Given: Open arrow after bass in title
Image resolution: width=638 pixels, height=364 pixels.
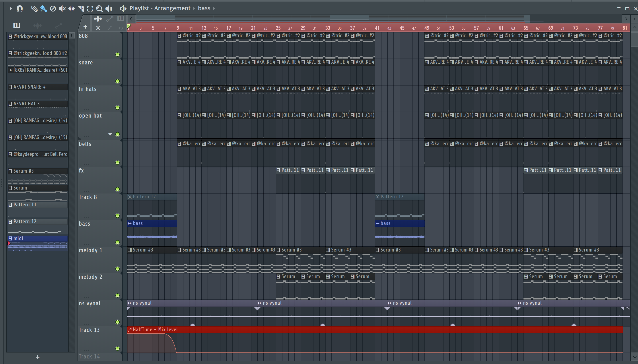Looking at the screenshot, I should pos(214,8).
